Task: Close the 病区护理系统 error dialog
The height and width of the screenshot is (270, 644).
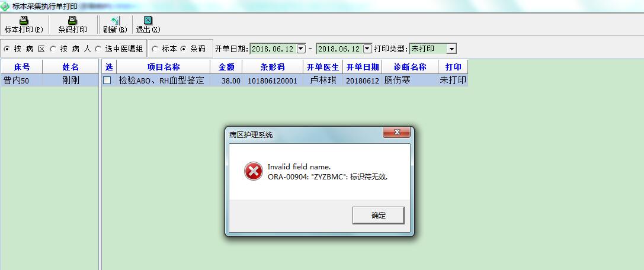Action: (x=396, y=132)
